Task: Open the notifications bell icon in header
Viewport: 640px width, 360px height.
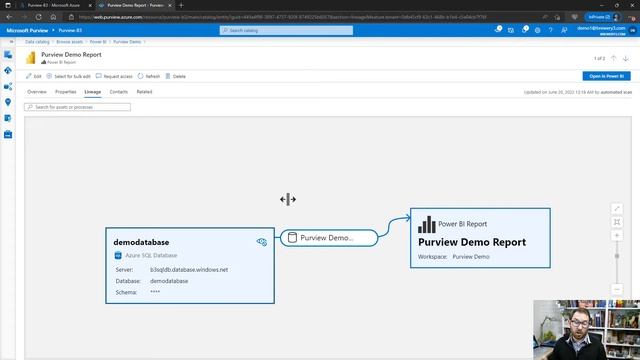Action: (498, 30)
